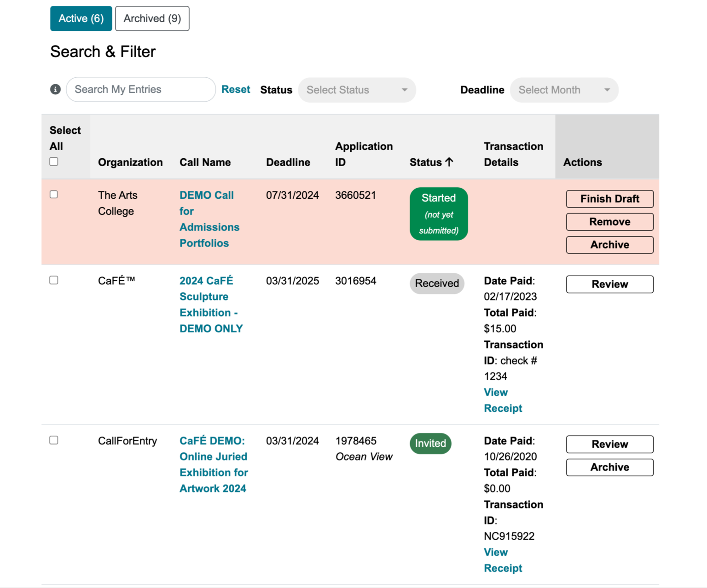Click the Search My Entries input field

[x=140, y=89]
